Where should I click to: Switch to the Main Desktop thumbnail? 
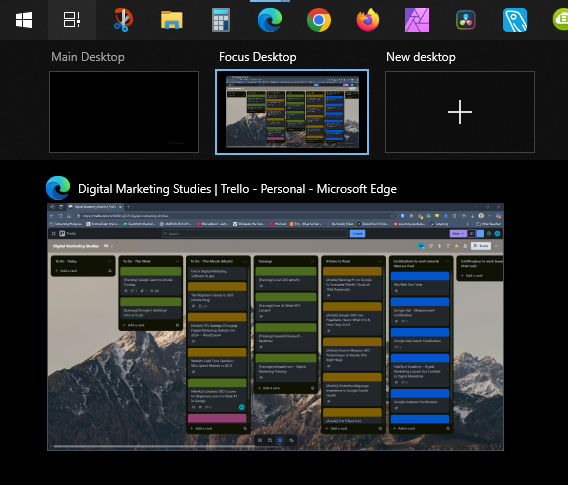click(x=124, y=112)
